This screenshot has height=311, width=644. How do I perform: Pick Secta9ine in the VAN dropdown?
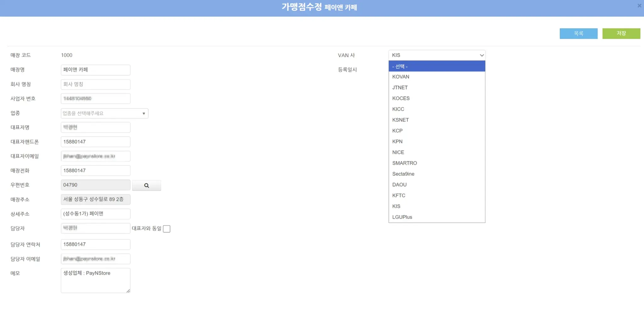point(437,174)
